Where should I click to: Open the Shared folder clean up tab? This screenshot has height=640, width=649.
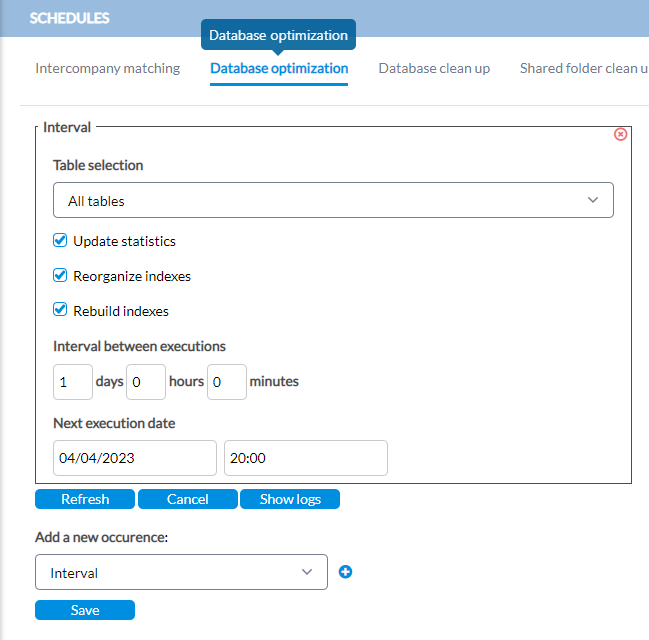click(x=584, y=68)
